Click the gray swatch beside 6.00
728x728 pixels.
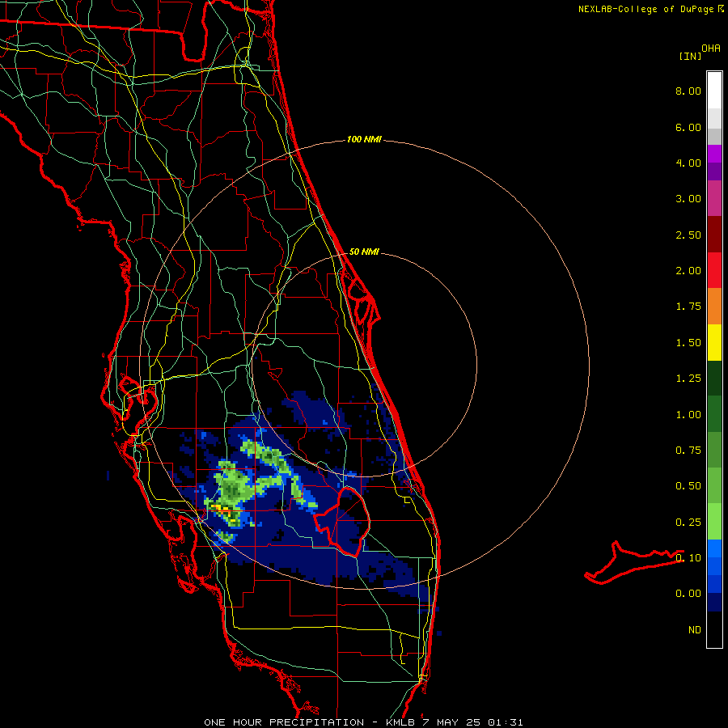[714, 136]
